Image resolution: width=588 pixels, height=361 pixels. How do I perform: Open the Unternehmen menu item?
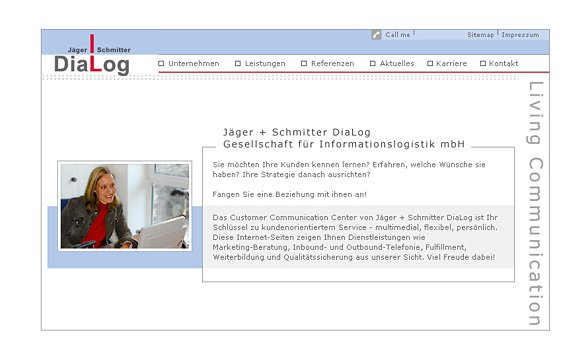pos(194,63)
